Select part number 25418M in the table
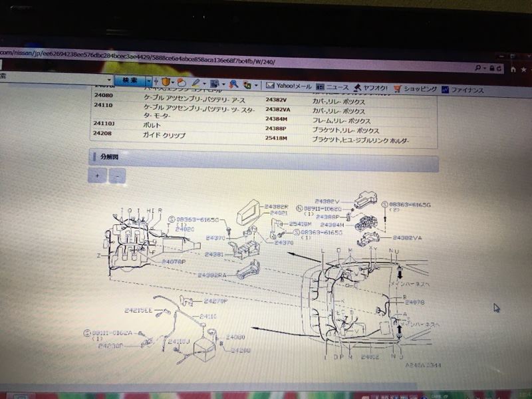The image size is (532, 399). point(276,138)
